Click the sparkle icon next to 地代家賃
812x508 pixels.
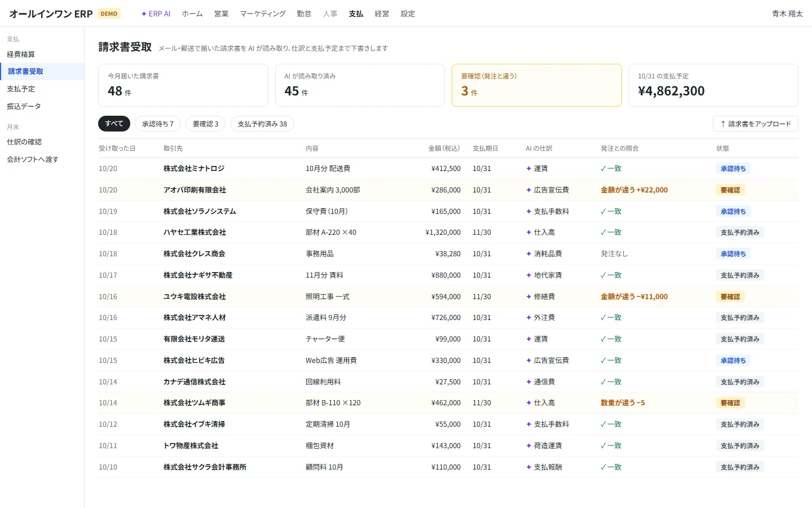[529, 275]
